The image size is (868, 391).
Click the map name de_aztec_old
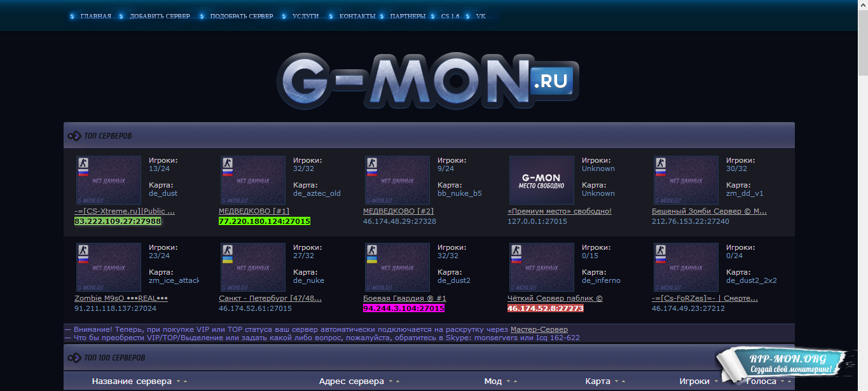[317, 193]
